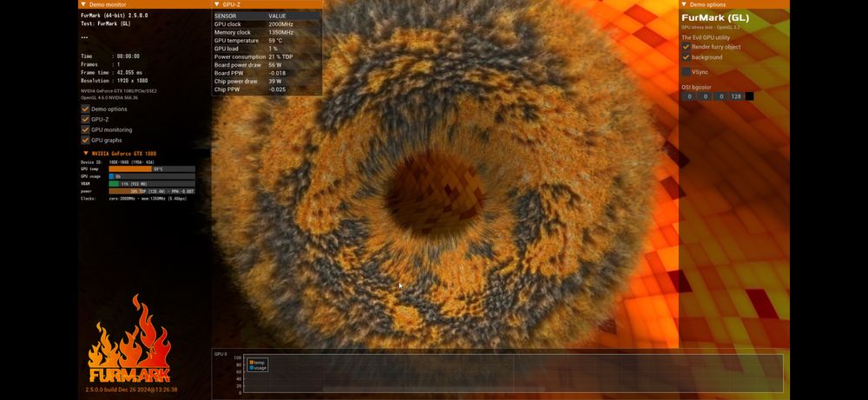Select the 128 alpha field of OSI bgcolor
This screenshot has height=400, width=868.
(x=736, y=96)
